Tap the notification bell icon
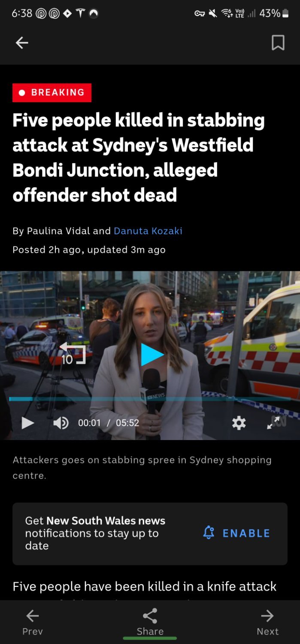Screen dimensions: 300x644 [209, 533]
